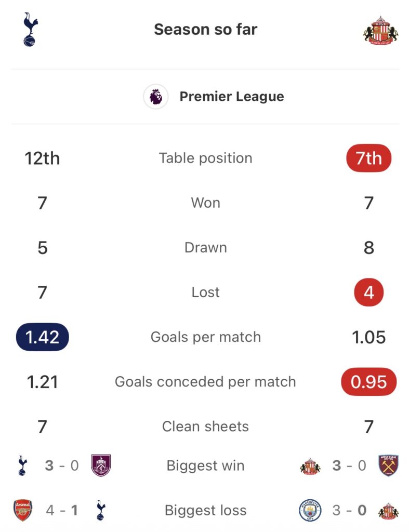The width and height of the screenshot is (409, 532).
Task: Expand the Premier League competition row
Action: (231, 96)
